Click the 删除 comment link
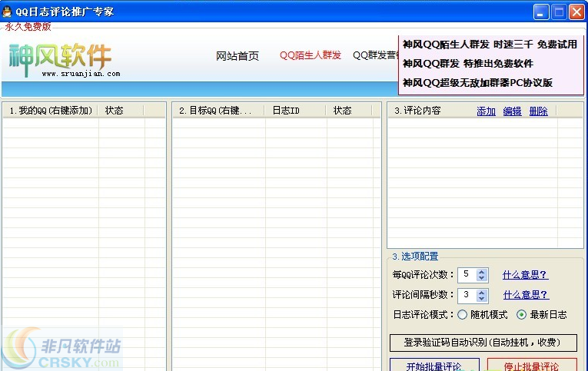The image size is (588, 371). [539, 111]
